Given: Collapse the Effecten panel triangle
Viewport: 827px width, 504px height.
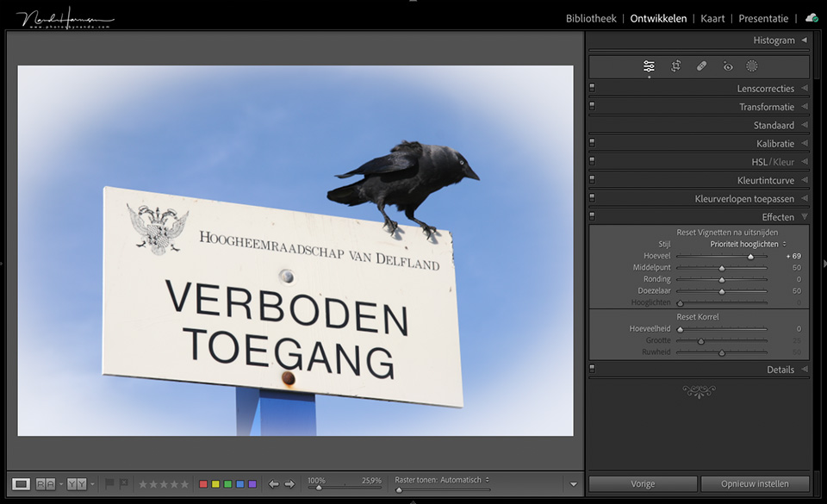Looking at the screenshot, I should coord(805,217).
